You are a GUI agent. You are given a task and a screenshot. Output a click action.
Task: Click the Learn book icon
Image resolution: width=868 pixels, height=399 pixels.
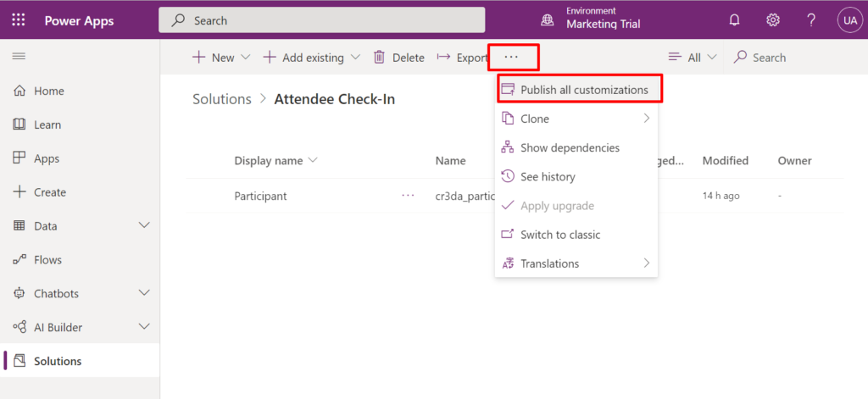pos(19,125)
